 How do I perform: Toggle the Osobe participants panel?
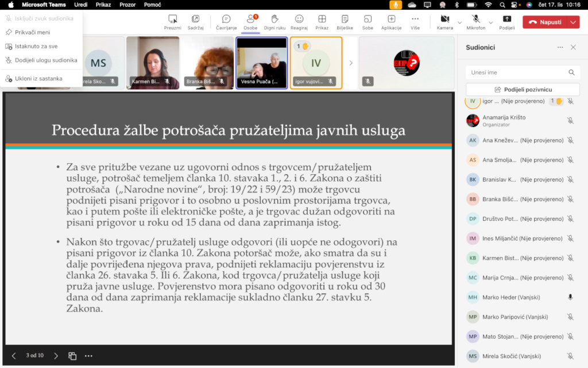click(250, 22)
